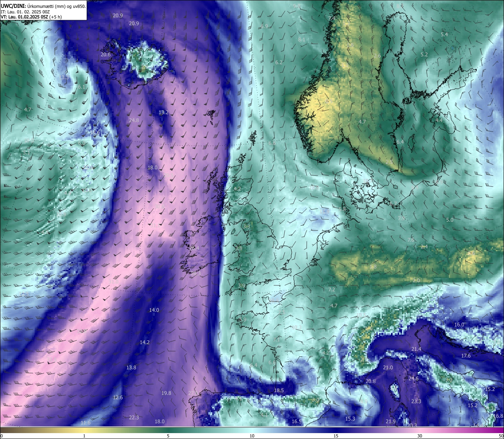Click the 30 tick label on the color scale
The image size is (504, 439).
(420, 436)
